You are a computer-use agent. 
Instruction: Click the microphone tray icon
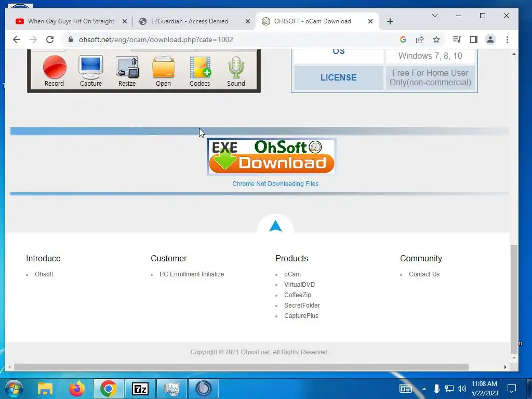coord(436,389)
